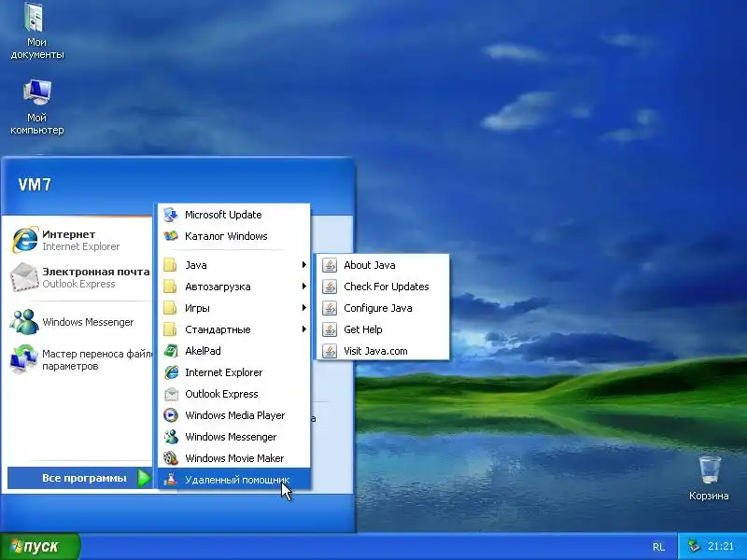Image resolution: width=747 pixels, height=560 pixels.
Task: Click the Check For Updates Java icon
Action: [x=330, y=287]
